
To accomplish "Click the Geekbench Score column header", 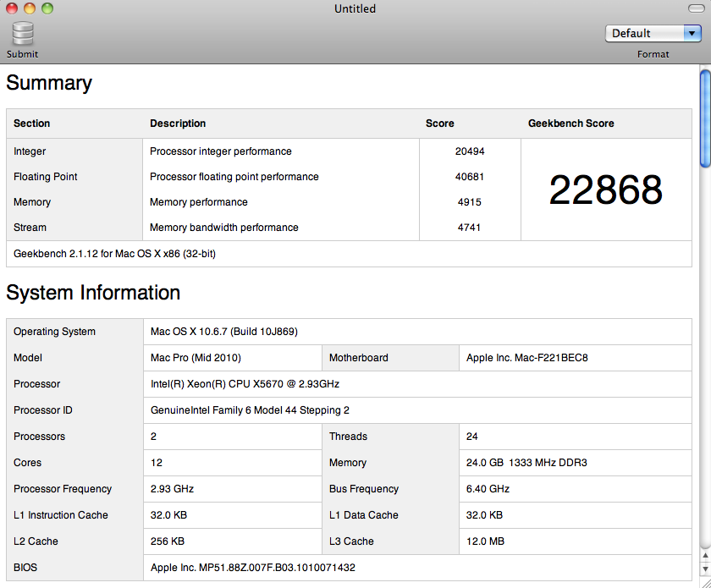I will pyautogui.click(x=570, y=124).
